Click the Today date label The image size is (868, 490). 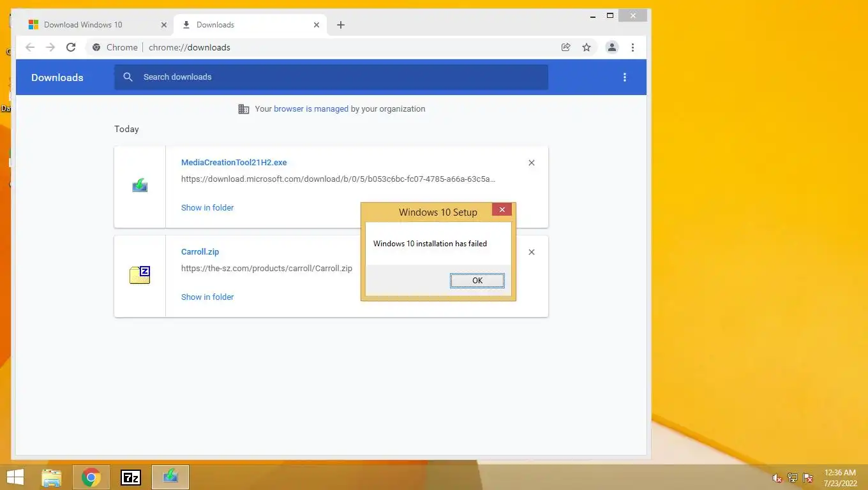point(126,129)
